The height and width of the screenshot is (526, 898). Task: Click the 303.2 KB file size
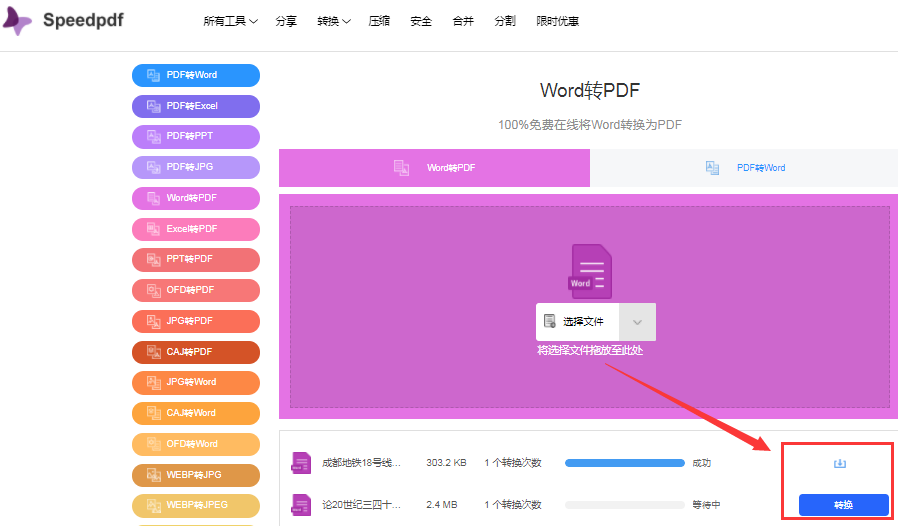click(x=446, y=463)
